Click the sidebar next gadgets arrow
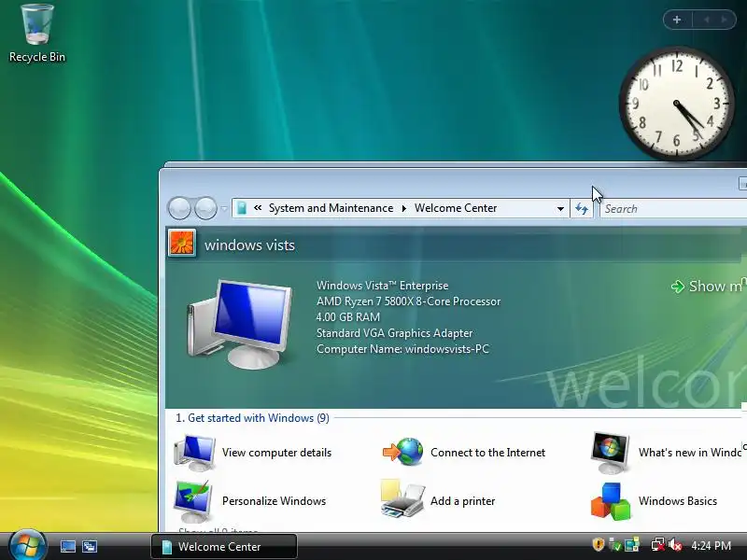 (x=725, y=20)
